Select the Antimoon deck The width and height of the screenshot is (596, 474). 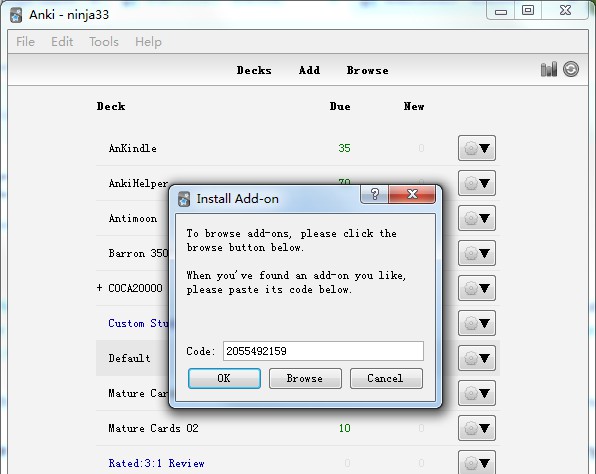tap(133, 218)
